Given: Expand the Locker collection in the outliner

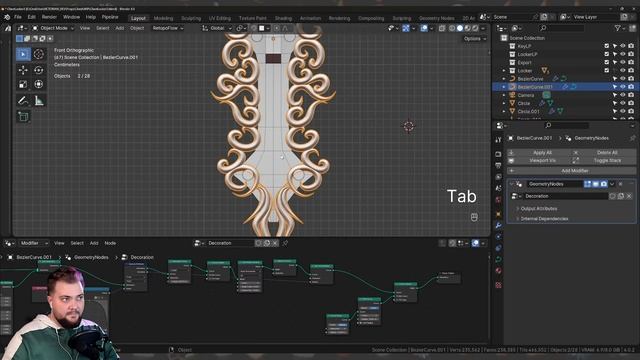Looking at the screenshot, I should (x=504, y=71).
